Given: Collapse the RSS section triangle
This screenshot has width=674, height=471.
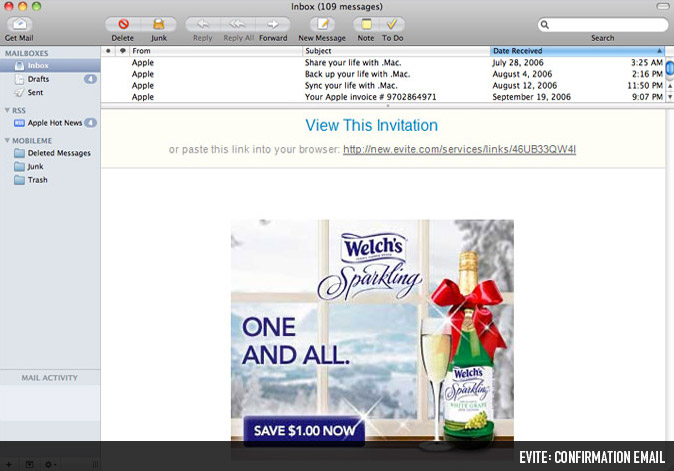Looking at the screenshot, I should pyautogui.click(x=7, y=110).
